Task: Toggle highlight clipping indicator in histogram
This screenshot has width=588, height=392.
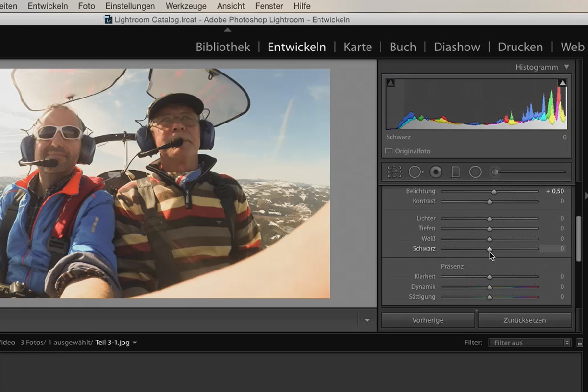Action: (563, 83)
